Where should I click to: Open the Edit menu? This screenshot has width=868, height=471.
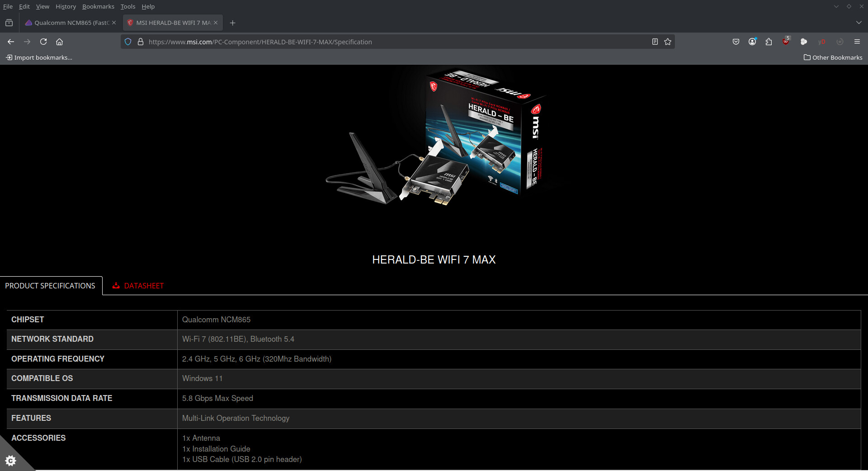pos(24,6)
